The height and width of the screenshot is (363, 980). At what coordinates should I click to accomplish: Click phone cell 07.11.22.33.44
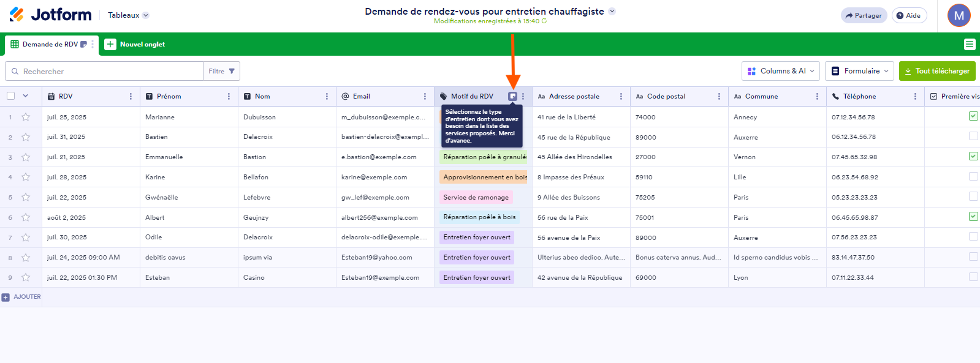pyautogui.click(x=875, y=277)
